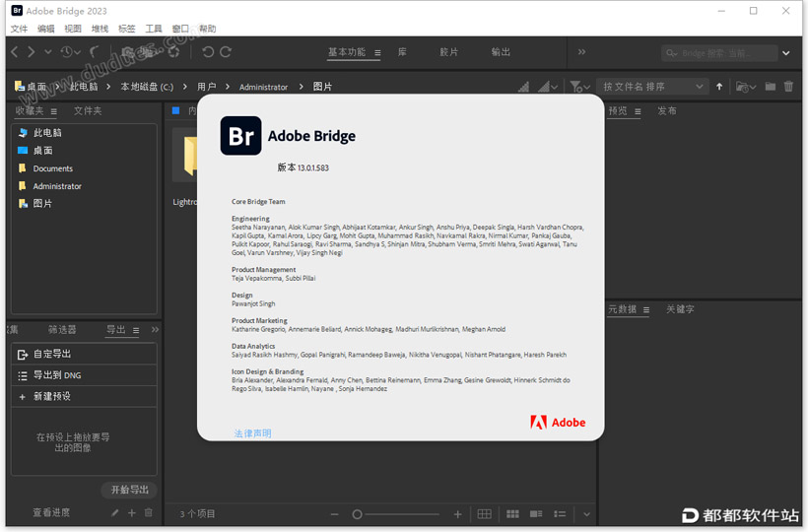Click the plus add preset icon
This screenshot has width=808, height=532.
point(132,513)
